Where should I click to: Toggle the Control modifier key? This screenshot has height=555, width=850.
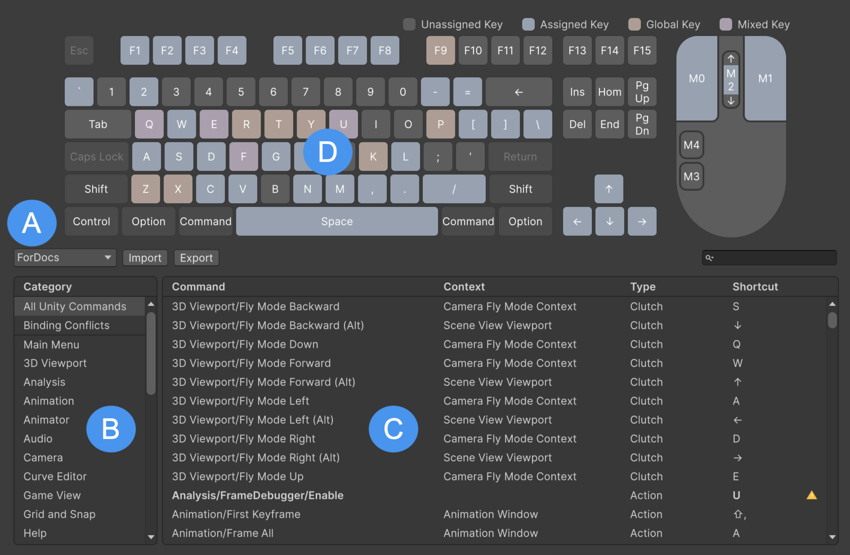pos(91,222)
